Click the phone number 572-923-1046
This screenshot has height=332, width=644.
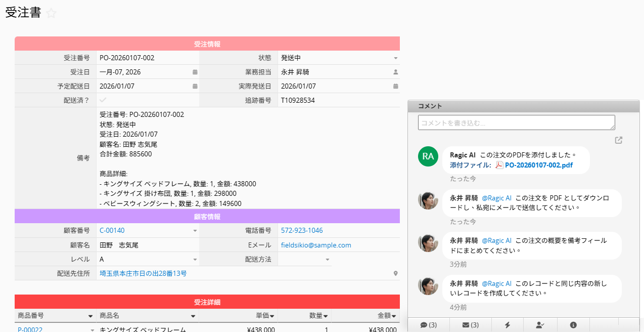(x=302, y=231)
